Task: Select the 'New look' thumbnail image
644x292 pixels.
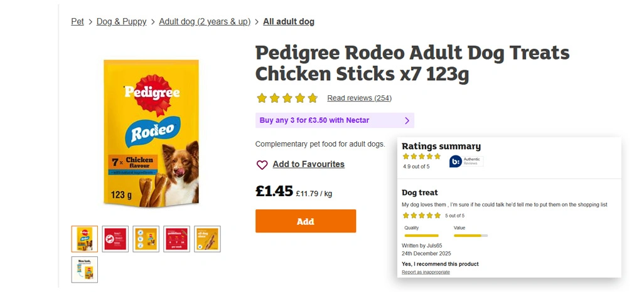Action: 85,269
